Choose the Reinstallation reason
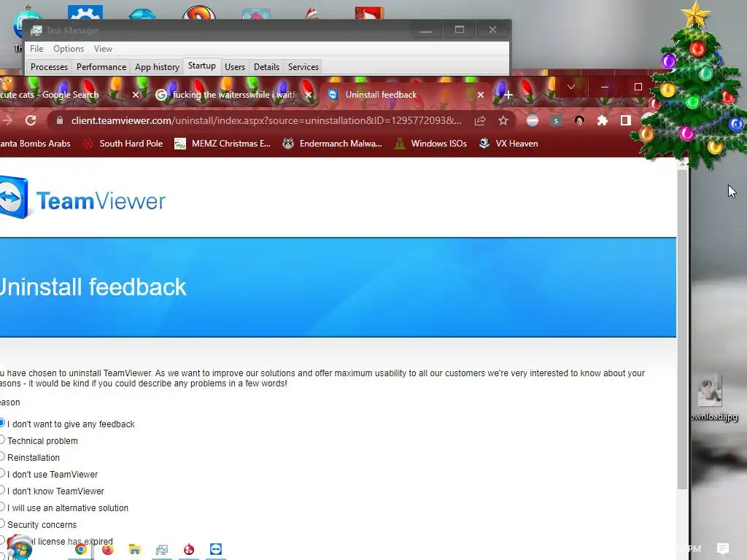 point(2,456)
